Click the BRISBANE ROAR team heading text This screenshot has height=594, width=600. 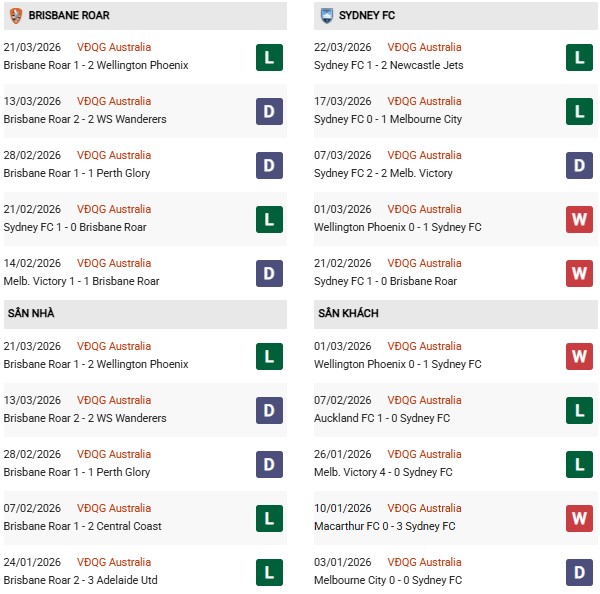[69, 16]
